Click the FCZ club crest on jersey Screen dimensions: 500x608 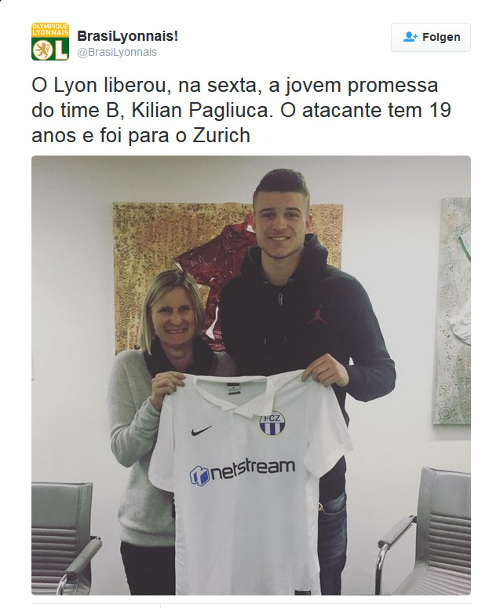point(272,423)
